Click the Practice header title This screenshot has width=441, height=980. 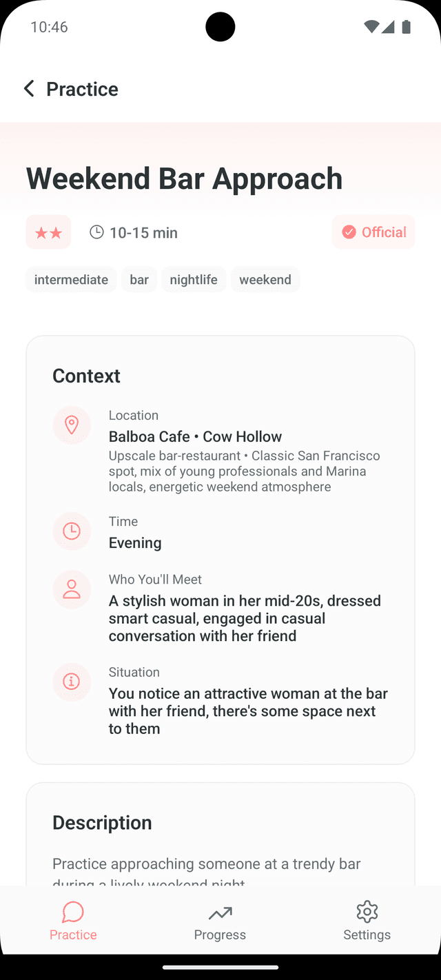pos(82,89)
